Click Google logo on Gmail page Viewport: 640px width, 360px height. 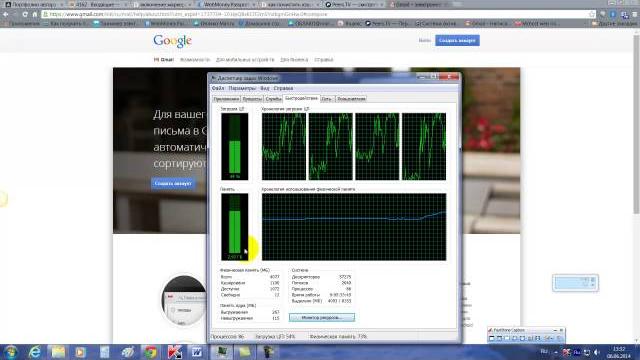pos(172,41)
